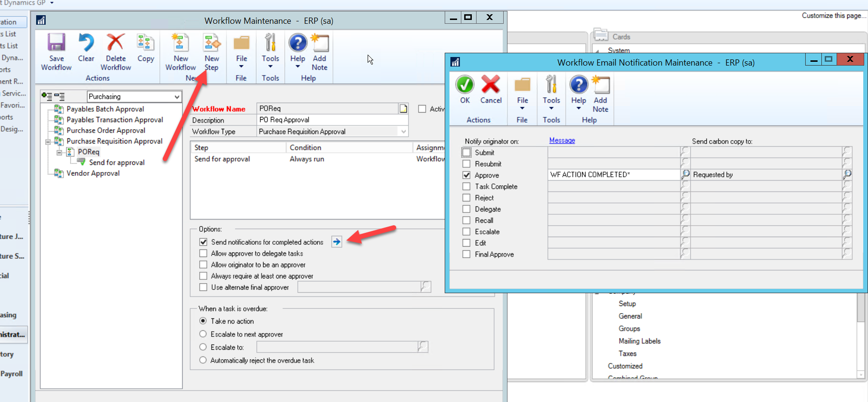This screenshot has height=402, width=868.
Task: Click Cancel red X in Email Notification
Action: coord(491,85)
